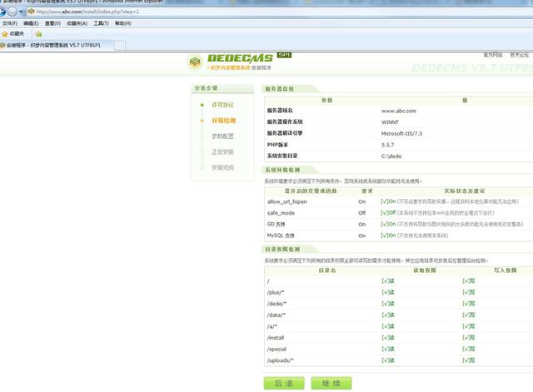Viewport: 533px width, 392px height.
Task: Click the 系统环境检测 section header
Action: [x=282, y=170]
